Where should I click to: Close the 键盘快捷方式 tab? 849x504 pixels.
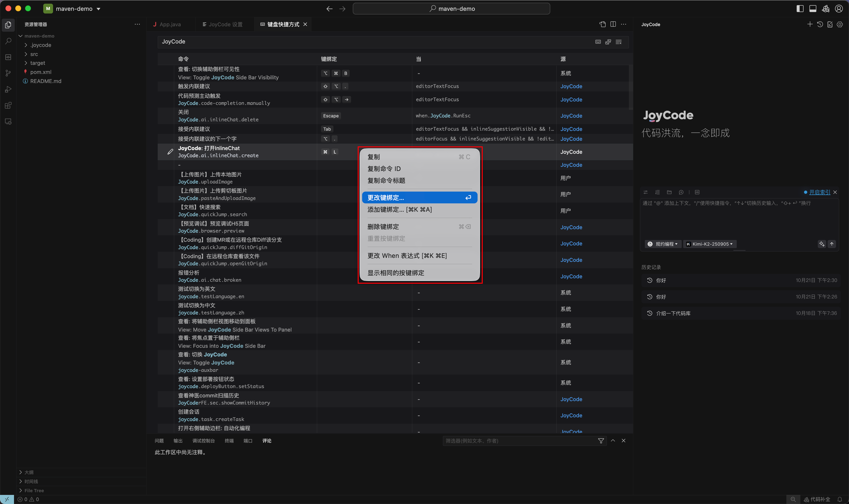(x=305, y=25)
